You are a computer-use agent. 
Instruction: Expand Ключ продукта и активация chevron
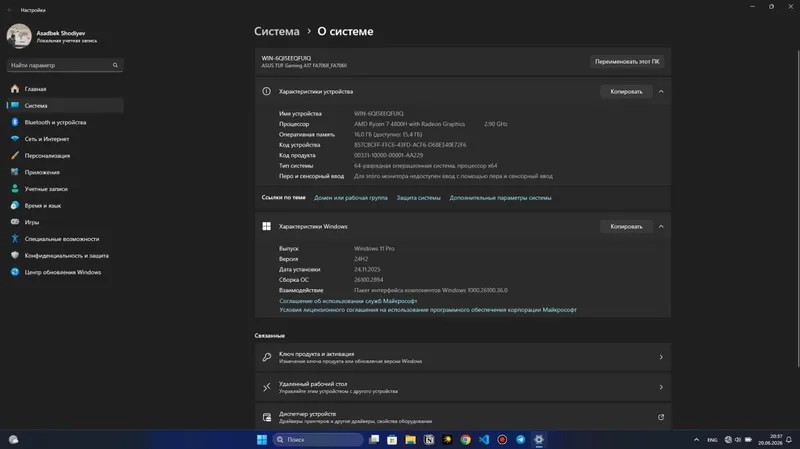pyautogui.click(x=661, y=357)
